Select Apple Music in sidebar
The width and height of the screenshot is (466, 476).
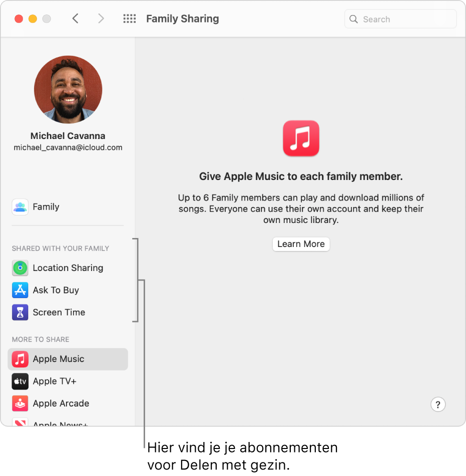tap(68, 359)
